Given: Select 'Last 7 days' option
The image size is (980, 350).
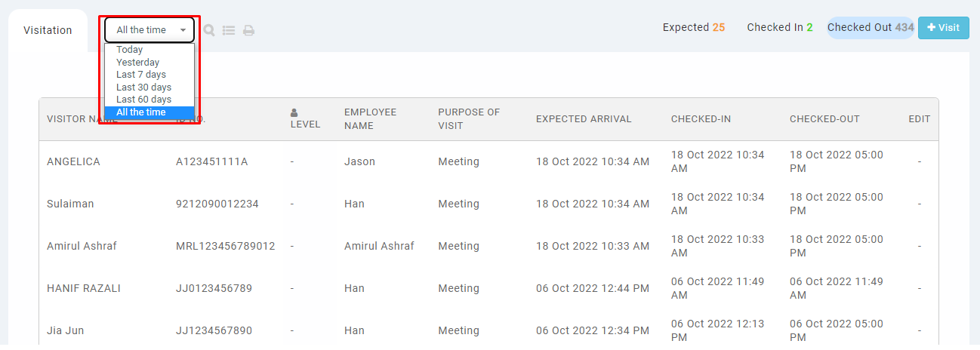Looking at the screenshot, I should click(141, 75).
